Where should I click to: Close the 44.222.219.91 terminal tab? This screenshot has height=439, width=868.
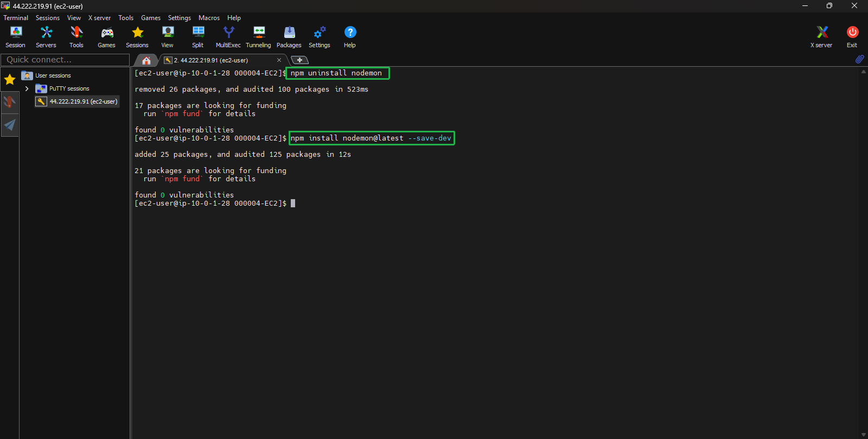[x=279, y=60]
